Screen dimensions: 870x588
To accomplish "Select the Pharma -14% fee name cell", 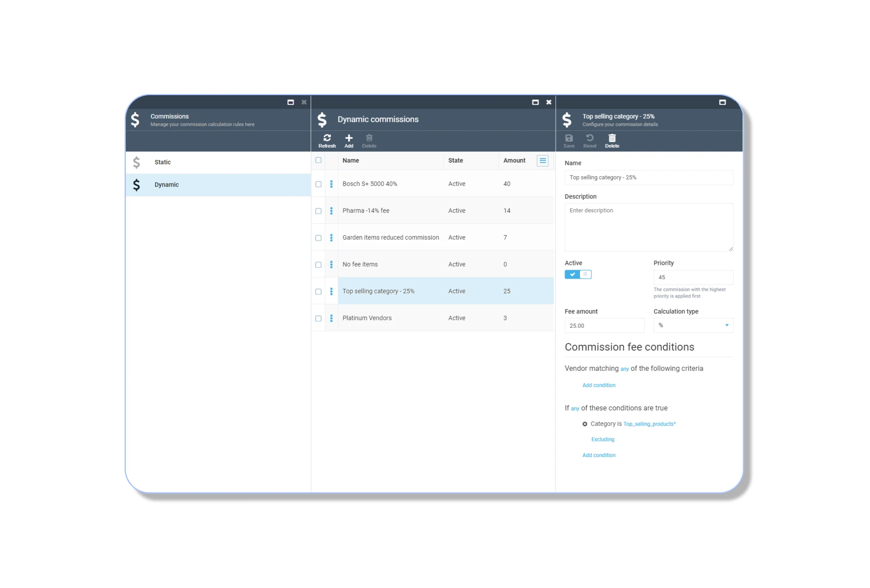I will tap(366, 211).
